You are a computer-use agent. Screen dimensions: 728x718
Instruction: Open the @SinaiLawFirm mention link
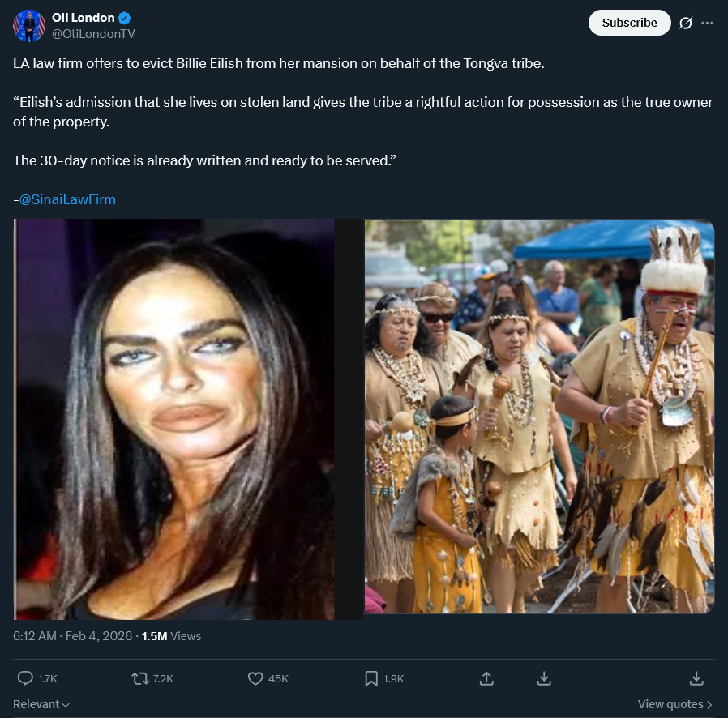tap(67, 199)
